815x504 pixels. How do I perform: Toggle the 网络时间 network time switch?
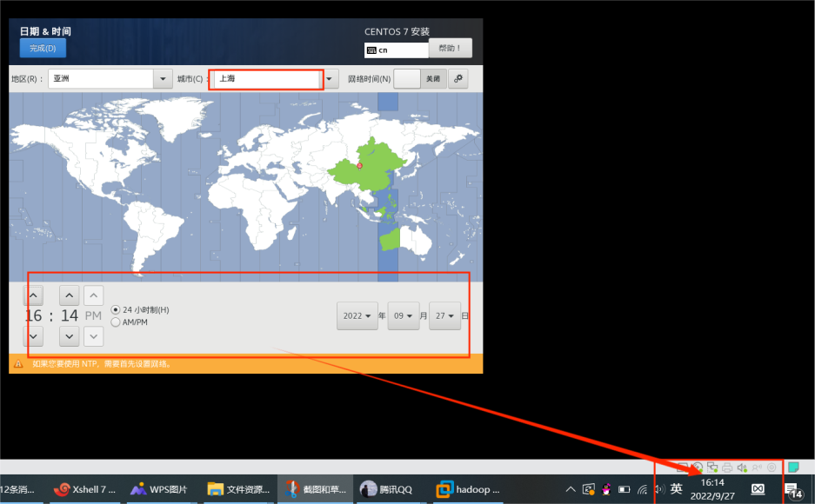pos(420,79)
